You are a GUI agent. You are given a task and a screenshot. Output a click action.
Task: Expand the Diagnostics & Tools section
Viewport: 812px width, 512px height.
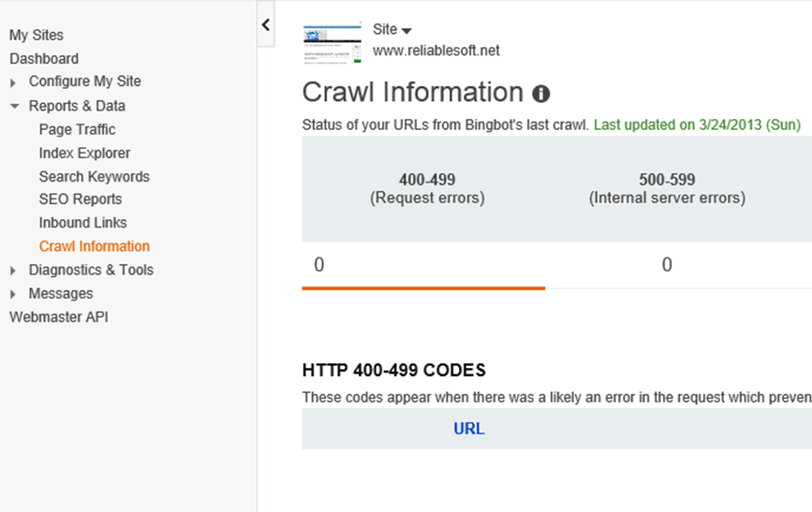pyautogui.click(x=14, y=271)
